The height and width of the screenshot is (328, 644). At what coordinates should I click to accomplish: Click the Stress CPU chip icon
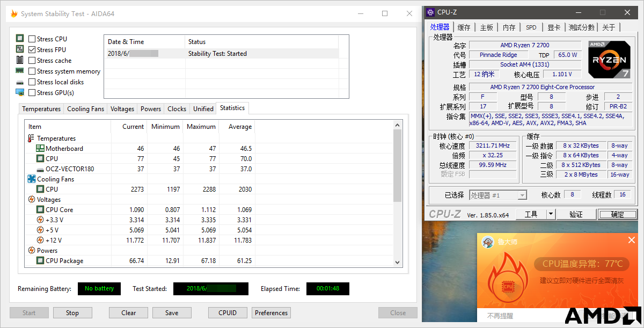coord(20,39)
